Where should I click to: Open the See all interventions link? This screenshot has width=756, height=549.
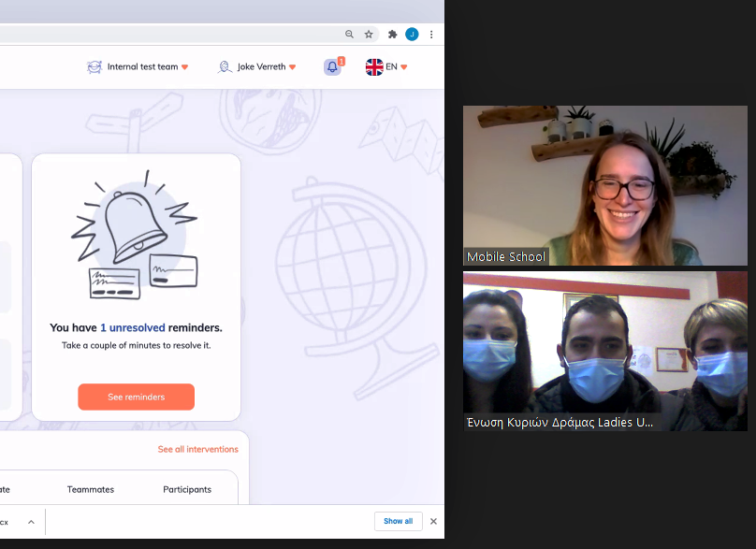tap(197, 449)
